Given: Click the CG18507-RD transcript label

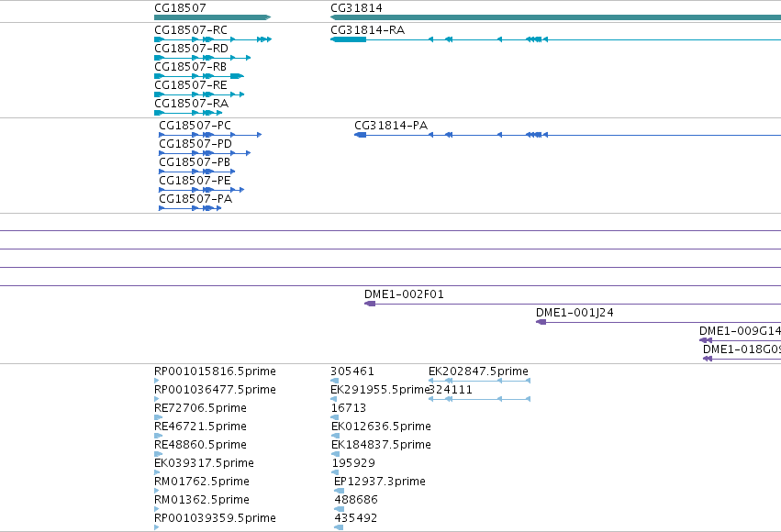Looking at the screenshot, I should 191,49.
